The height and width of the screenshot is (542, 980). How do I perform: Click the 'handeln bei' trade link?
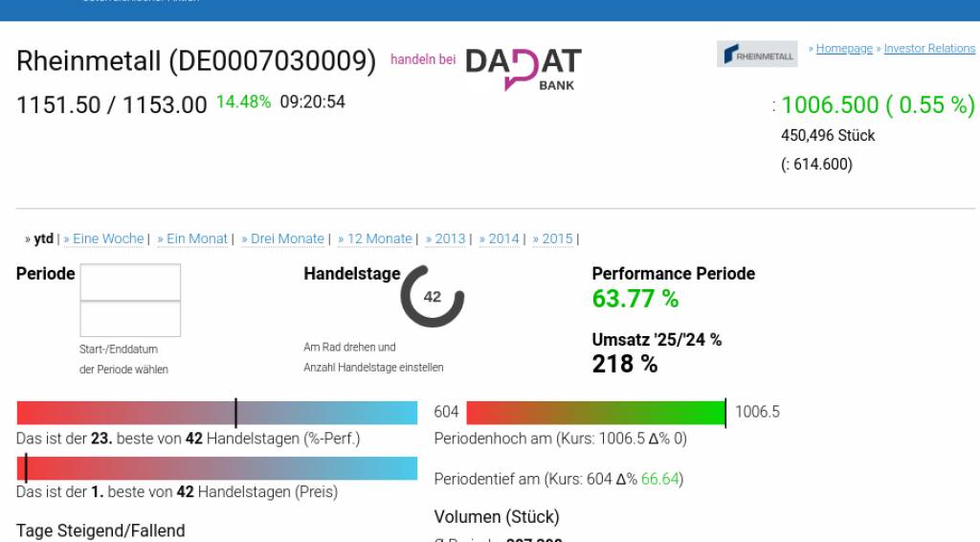coord(422,60)
